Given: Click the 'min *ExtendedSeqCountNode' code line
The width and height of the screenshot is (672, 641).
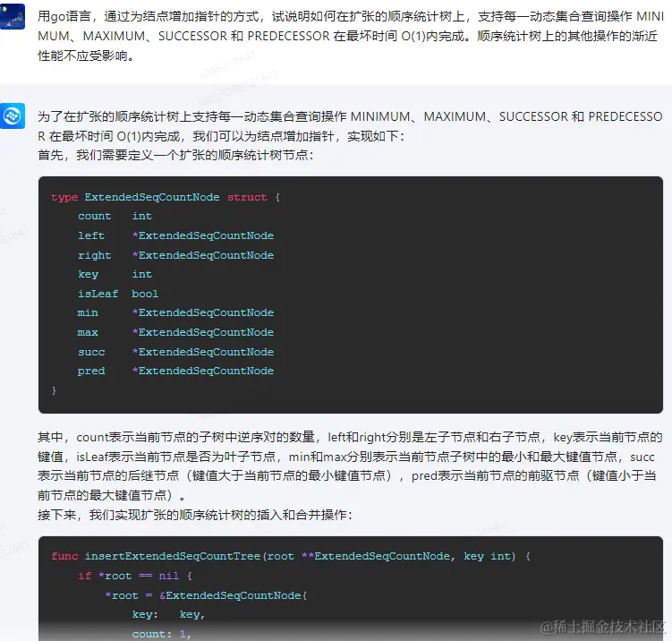Looking at the screenshot, I should click(x=175, y=313).
